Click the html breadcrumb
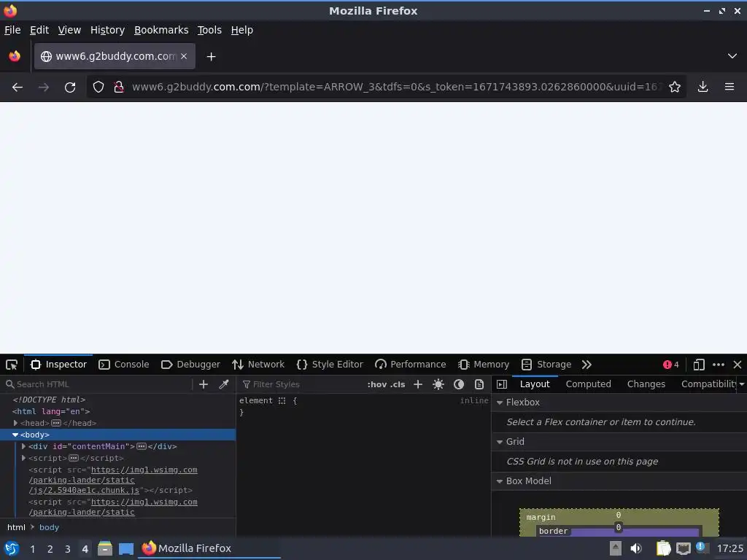 (x=16, y=527)
